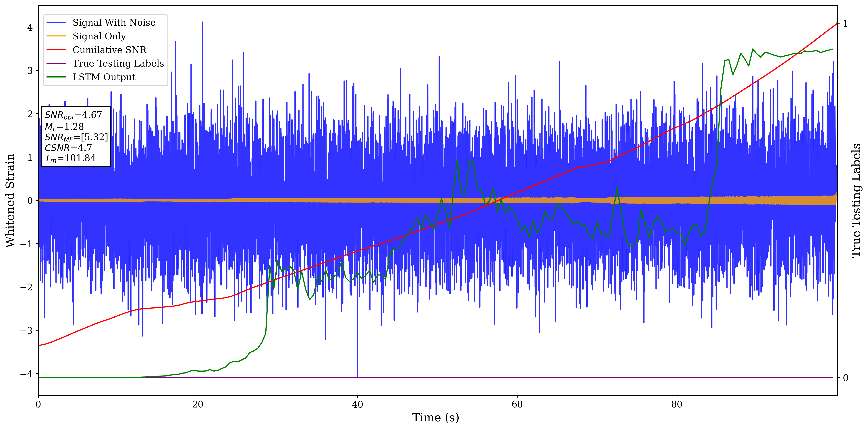Click the T_m=101.84 annotation text
The height and width of the screenshot is (429, 868).
tap(70, 158)
